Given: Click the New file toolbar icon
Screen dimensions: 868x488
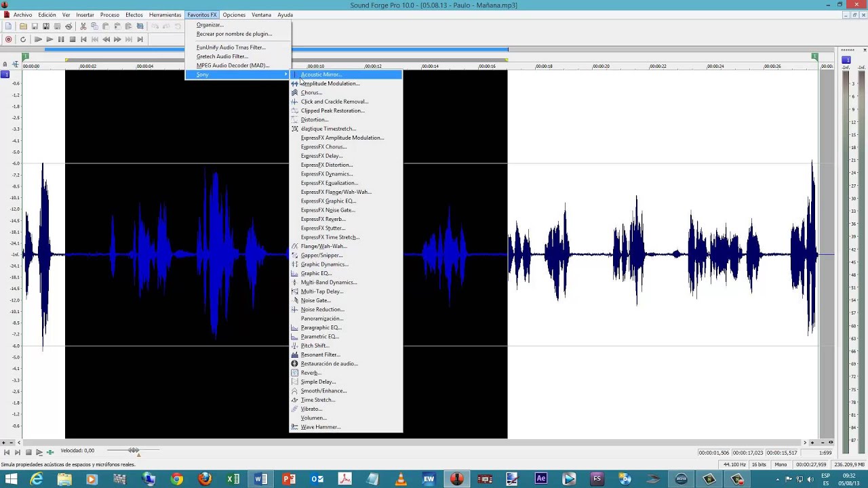Looking at the screenshot, I should click(x=9, y=26).
